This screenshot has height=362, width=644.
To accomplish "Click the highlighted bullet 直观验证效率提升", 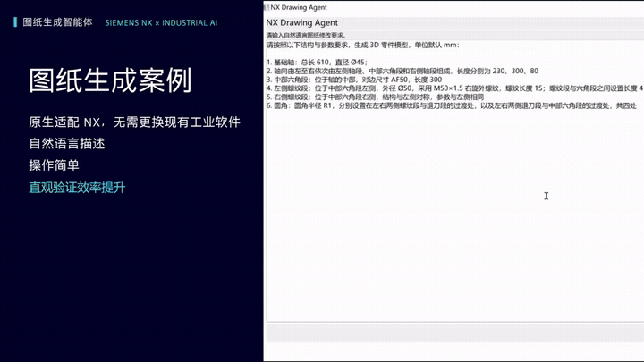I will point(77,188).
